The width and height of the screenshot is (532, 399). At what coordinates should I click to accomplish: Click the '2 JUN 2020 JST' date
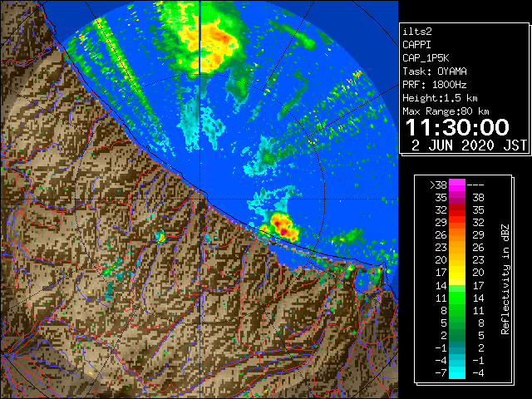pos(469,145)
